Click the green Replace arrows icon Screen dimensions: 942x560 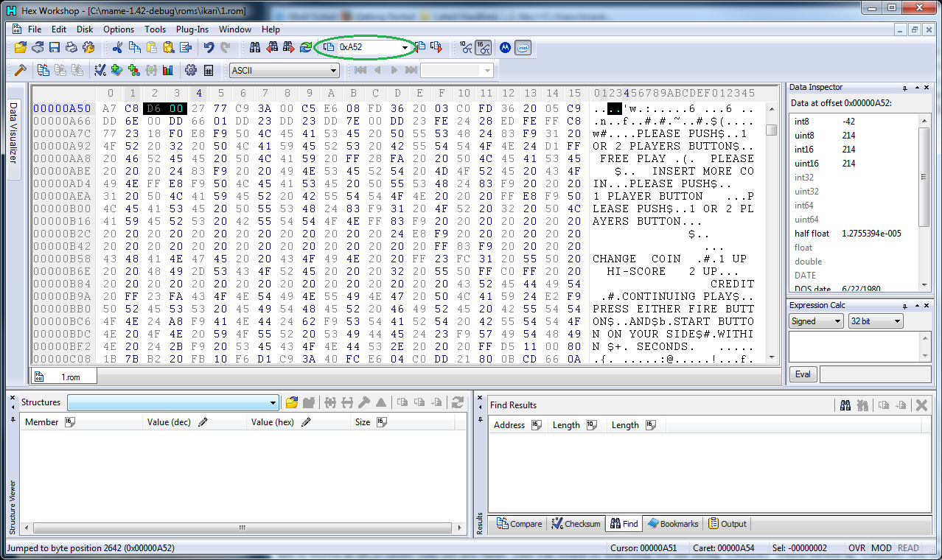click(305, 48)
